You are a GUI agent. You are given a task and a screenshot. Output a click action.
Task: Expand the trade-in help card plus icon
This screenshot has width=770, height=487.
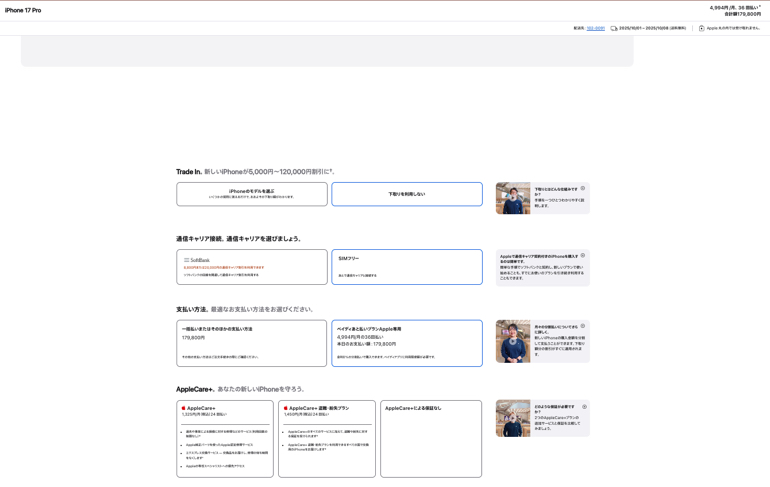coord(583,188)
